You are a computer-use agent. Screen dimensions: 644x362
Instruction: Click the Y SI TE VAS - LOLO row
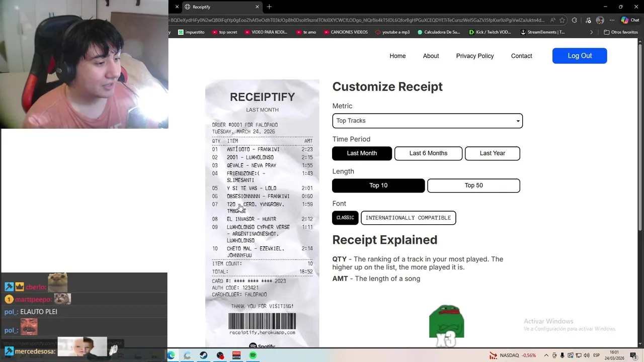pos(262,189)
